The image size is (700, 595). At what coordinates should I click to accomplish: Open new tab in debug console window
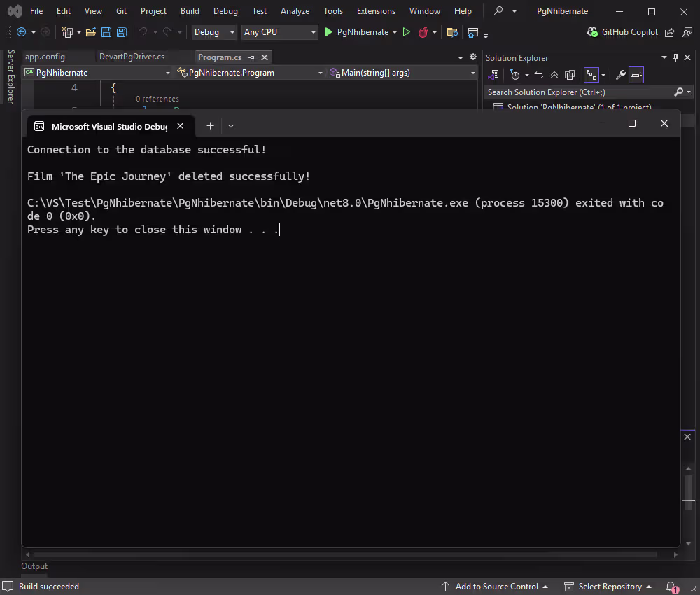pos(210,126)
